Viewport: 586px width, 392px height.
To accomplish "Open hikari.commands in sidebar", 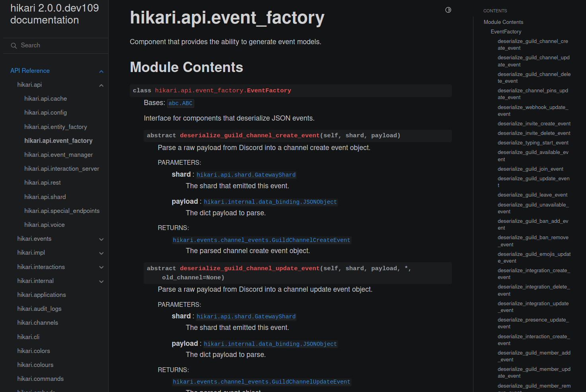I will point(40,379).
